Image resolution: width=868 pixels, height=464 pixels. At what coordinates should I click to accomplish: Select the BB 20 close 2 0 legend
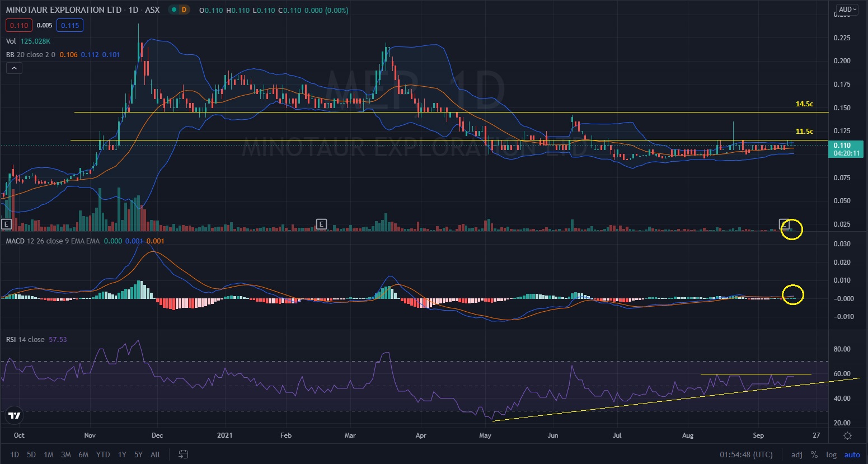point(31,55)
